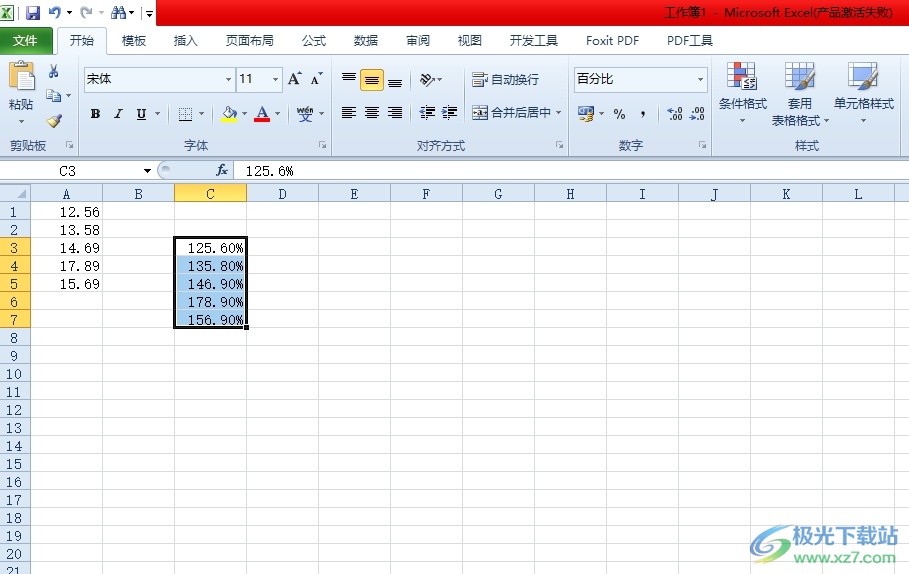Open the font size 11 dropdown

click(x=275, y=79)
